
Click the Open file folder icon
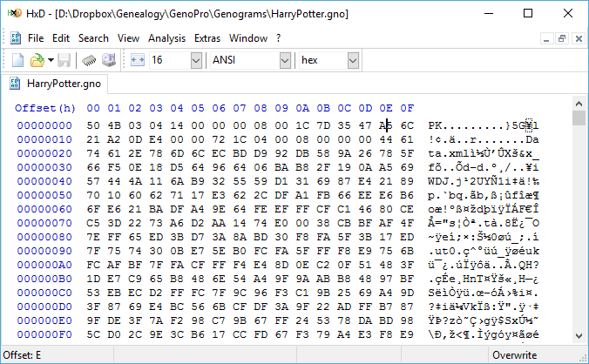point(37,60)
